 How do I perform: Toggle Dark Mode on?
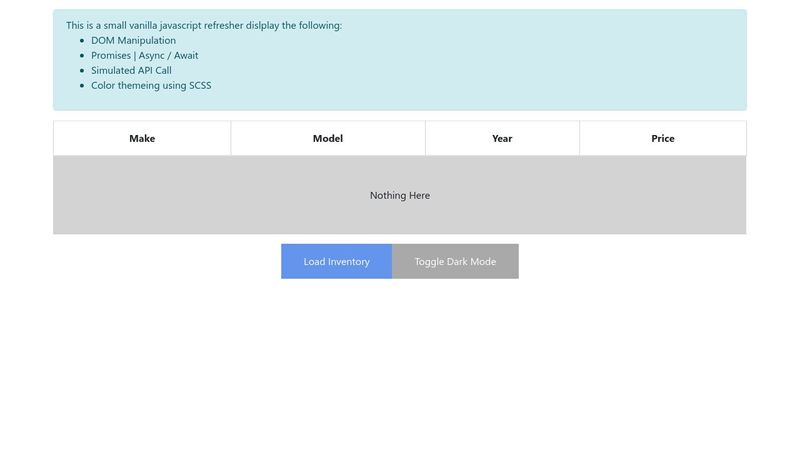pos(455,261)
